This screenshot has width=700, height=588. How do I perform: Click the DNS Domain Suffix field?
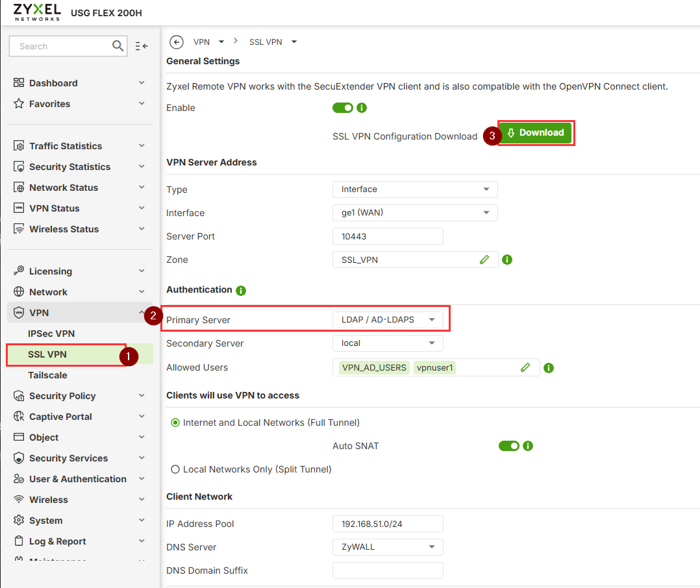coord(388,570)
